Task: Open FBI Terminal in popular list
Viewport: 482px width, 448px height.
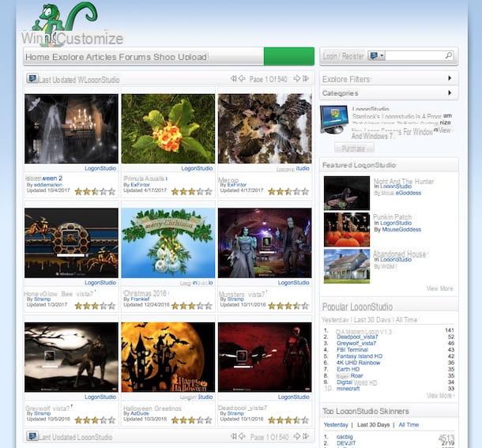Action: click(352, 349)
